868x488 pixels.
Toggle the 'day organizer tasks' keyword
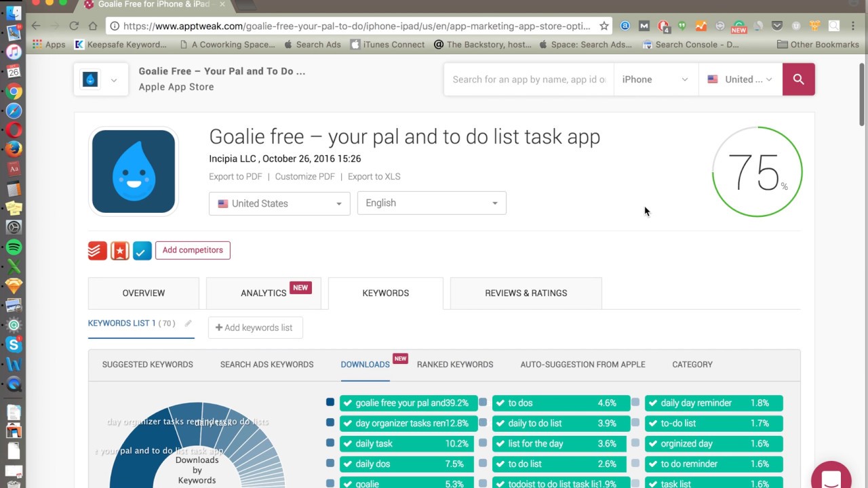tap(408, 423)
